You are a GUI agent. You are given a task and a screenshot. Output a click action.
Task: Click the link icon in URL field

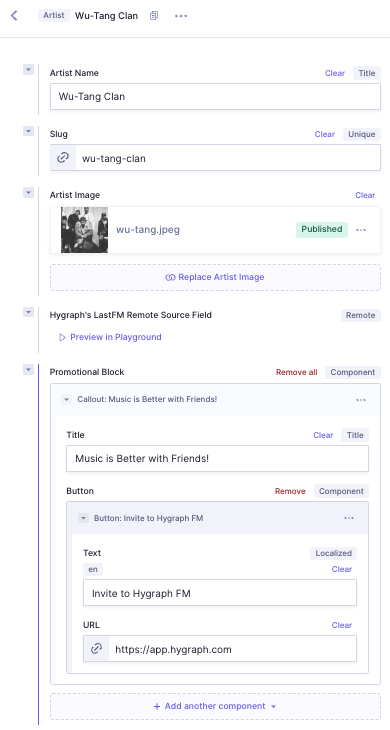click(x=96, y=649)
